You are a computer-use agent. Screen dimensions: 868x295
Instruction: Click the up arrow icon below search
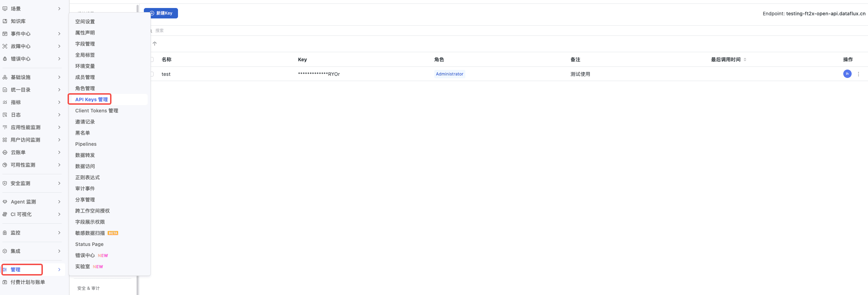(155, 44)
